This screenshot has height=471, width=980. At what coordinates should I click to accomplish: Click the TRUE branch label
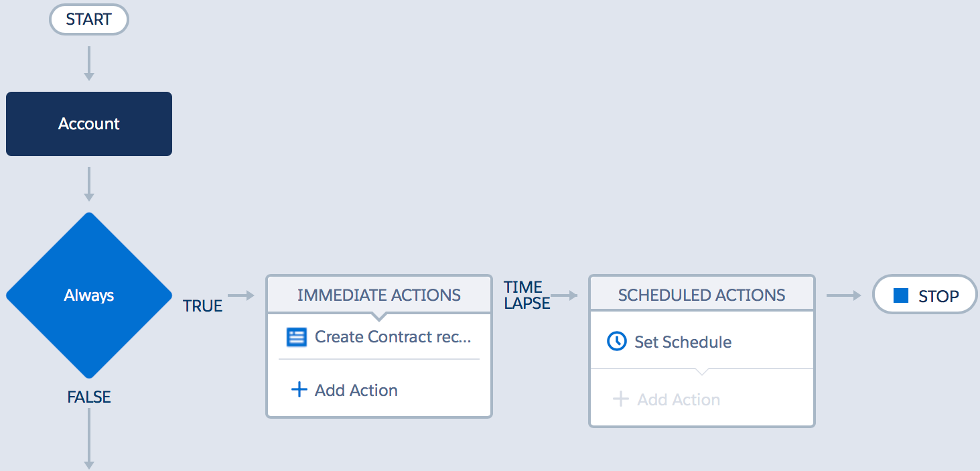coord(202,306)
